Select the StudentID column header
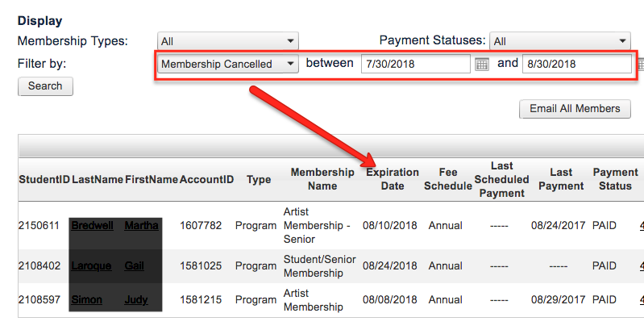Image resolution: width=644 pixels, height=330 pixels. point(44,179)
